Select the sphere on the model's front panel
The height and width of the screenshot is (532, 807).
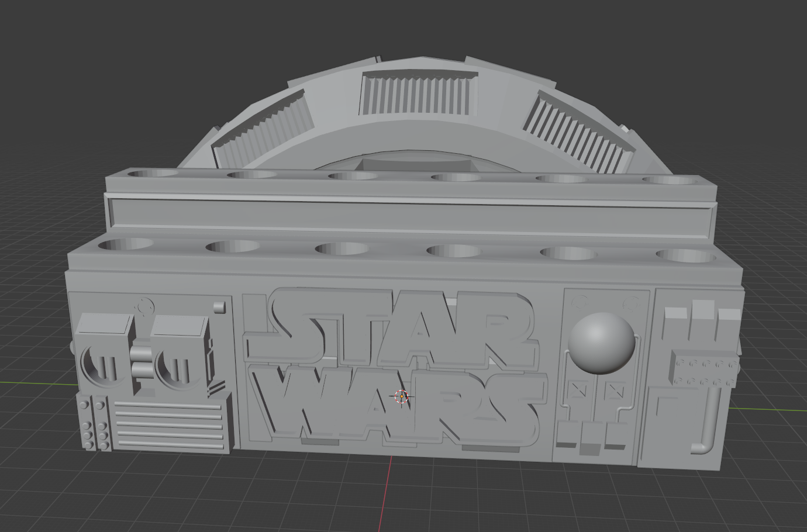coord(601,343)
